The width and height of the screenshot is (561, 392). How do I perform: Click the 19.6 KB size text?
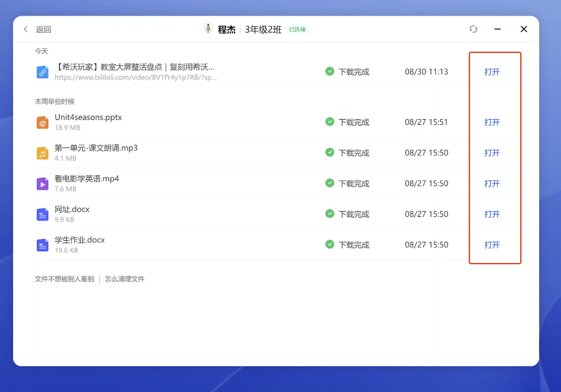click(x=66, y=250)
